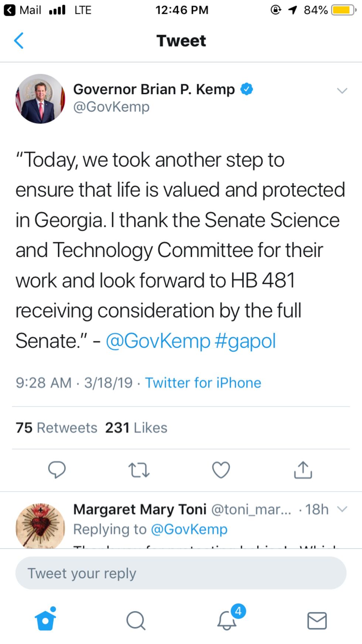Open the #gapol hashtag link
Viewport: 362px width, 644px height.
[245, 341]
